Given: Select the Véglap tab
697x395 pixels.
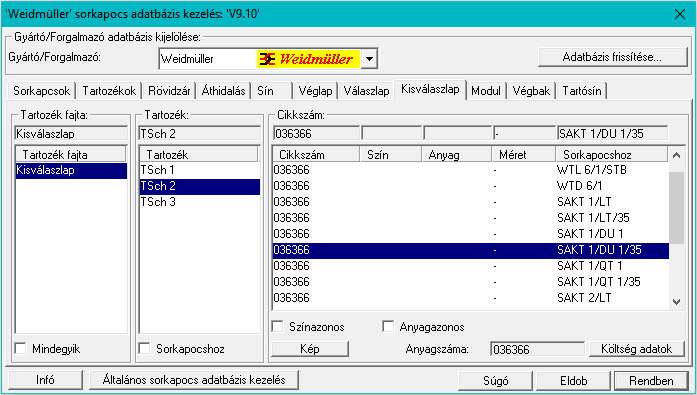Looking at the screenshot, I should [x=315, y=91].
